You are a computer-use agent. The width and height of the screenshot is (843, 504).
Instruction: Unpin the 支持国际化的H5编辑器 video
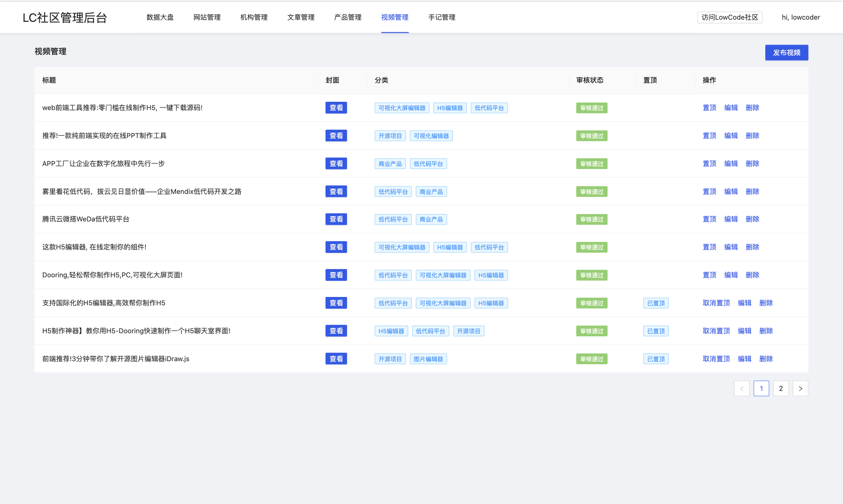pyautogui.click(x=716, y=303)
